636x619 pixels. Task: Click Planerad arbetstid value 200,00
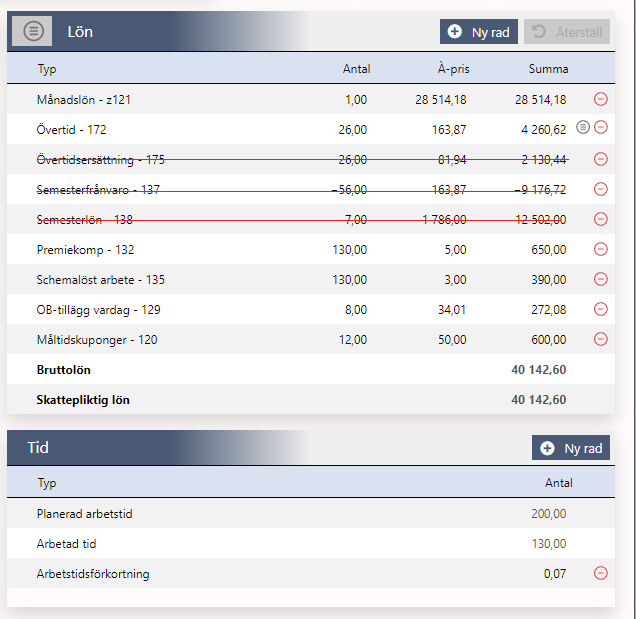pyautogui.click(x=549, y=514)
